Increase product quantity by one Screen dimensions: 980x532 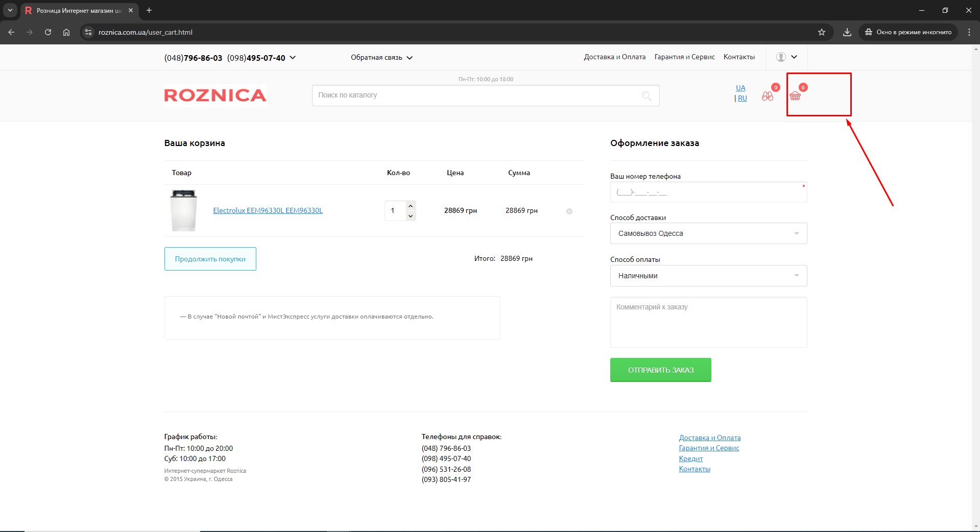pos(411,205)
